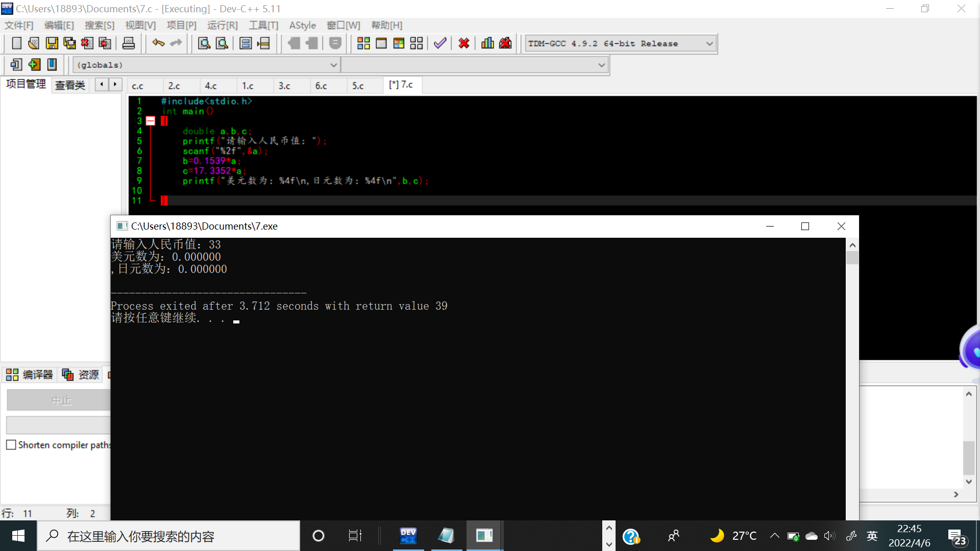The width and height of the screenshot is (980, 551).
Task: Open the 帮助[H] menu
Action: pyautogui.click(x=386, y=26)
